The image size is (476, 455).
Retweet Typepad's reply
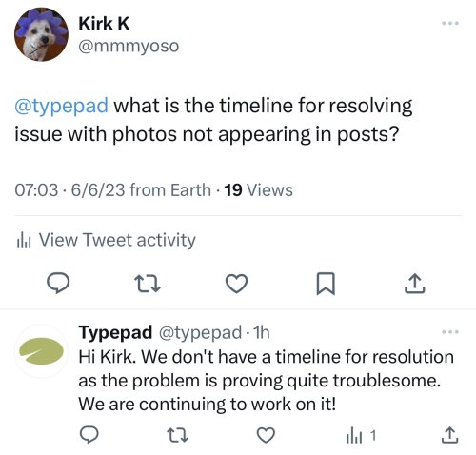pos(178,435)
